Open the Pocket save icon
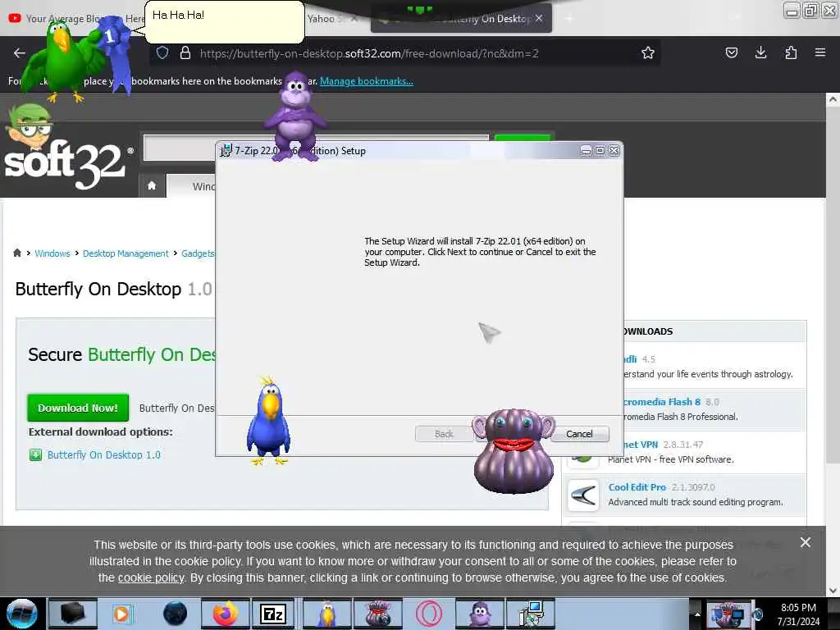This screenshot has height=630, width=840. click(x=731, y=52)
